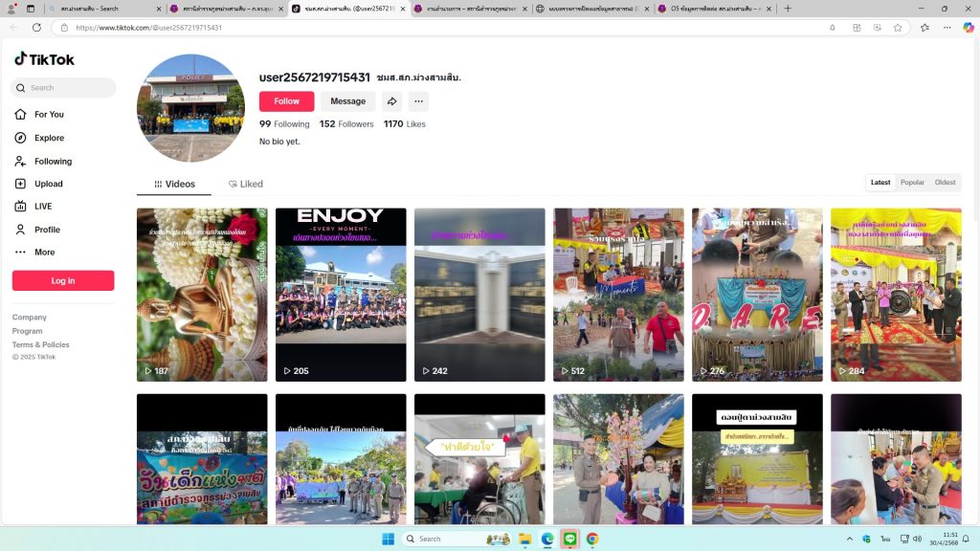
Task: Expand Terms & Policies footer section
Action: [40, 344]
